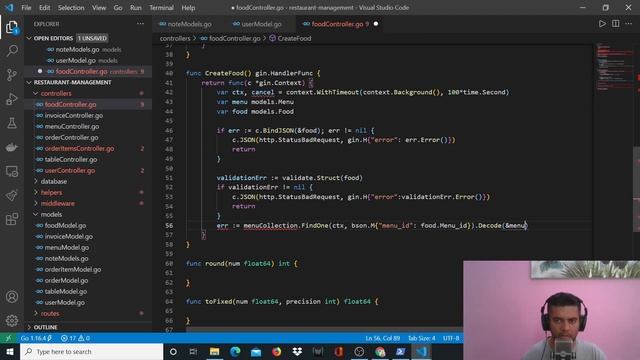This screenshot has width=640, height=360.
Task: Open Dropbox from taskbar
Action: (297, 351)
